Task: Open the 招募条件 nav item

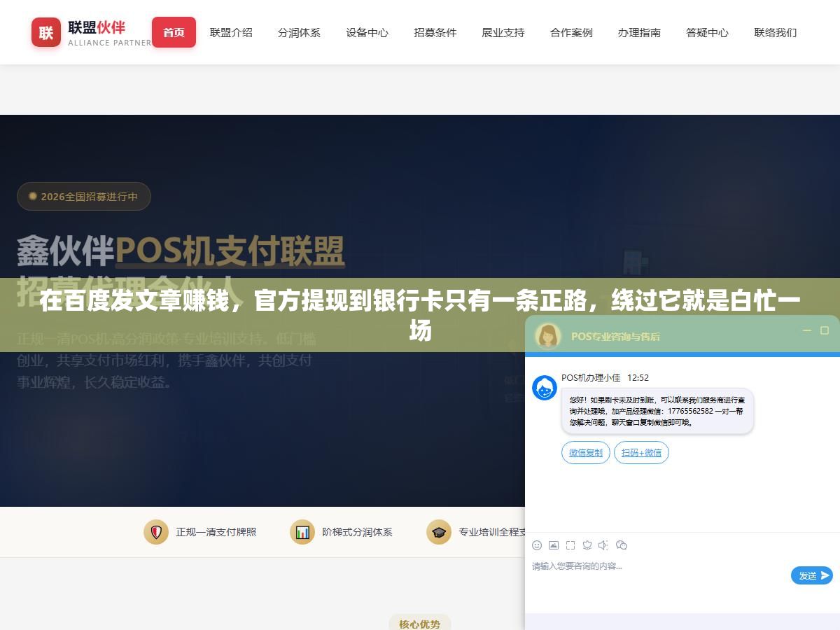Action: point(435,32)
